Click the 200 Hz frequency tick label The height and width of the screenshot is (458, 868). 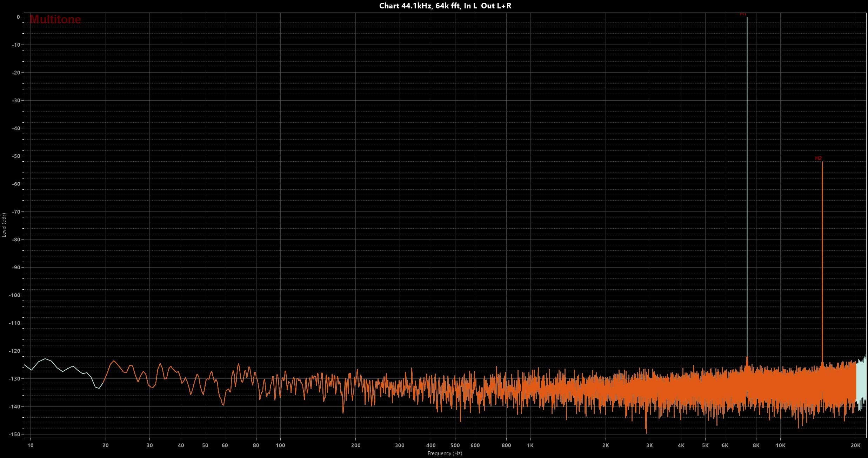[356, 446]
